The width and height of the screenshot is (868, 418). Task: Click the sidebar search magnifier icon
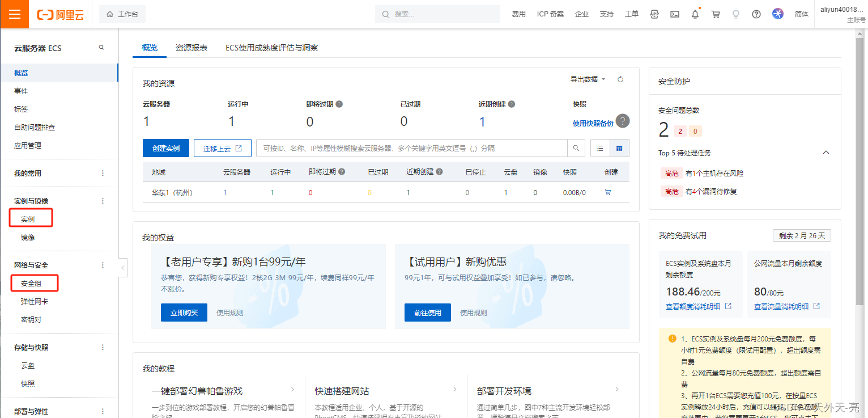click(101, 48)
